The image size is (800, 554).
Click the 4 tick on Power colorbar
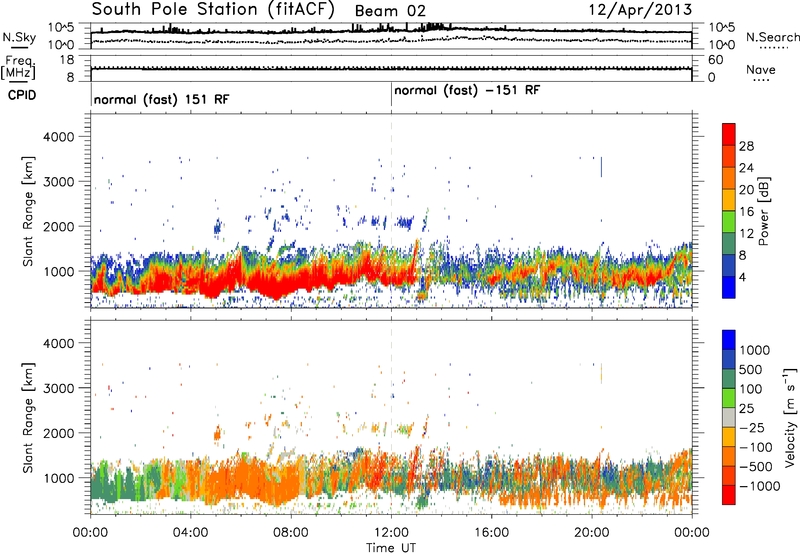tap(742, 277)
